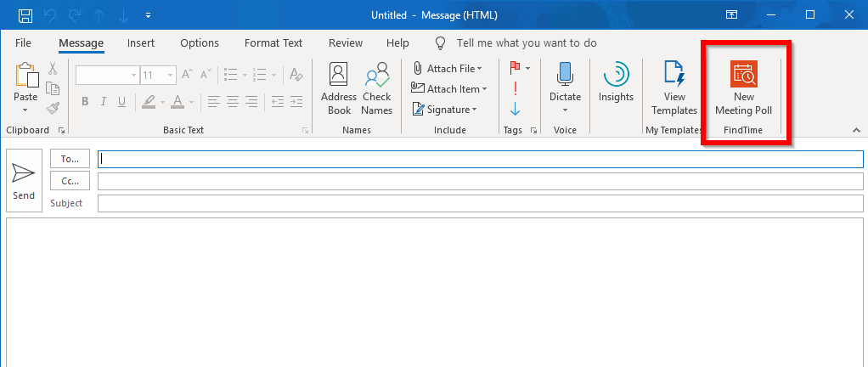The height and width of the screenshot is (367, 868).
Task: Click the Save icon in title bar
Action: pos(25,15)
